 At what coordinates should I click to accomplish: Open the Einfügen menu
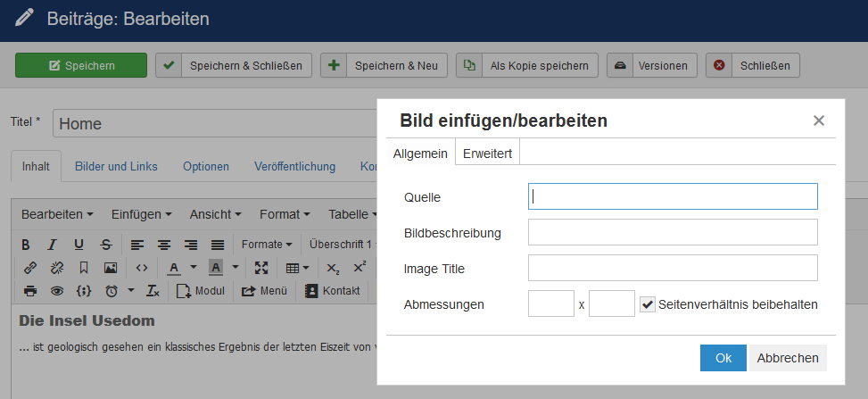142,214
